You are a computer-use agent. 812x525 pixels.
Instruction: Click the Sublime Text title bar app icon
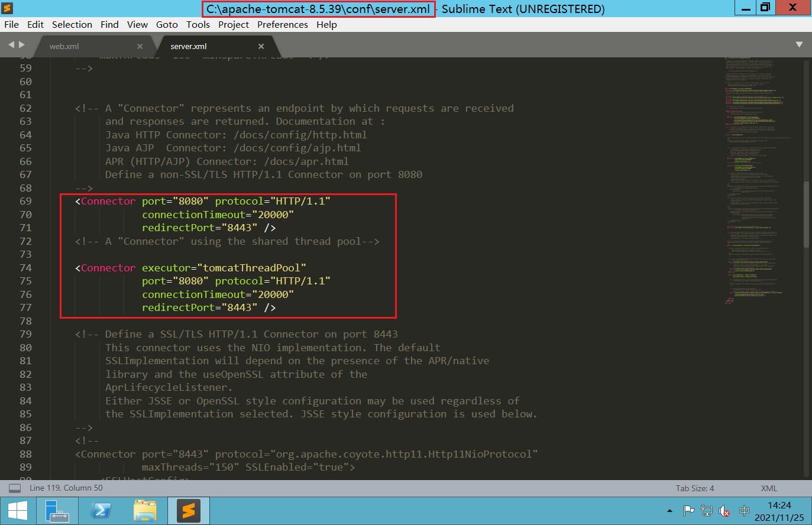7,8
